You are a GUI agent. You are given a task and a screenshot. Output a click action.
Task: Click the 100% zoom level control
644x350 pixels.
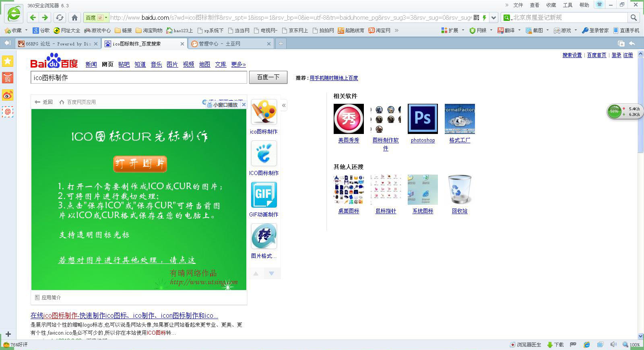(x=632, y=345)
